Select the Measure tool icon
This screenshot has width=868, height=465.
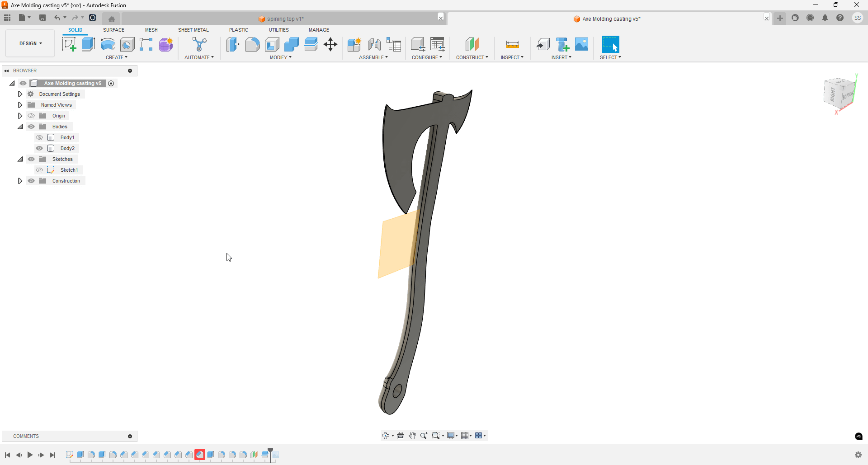click(512, 44)
